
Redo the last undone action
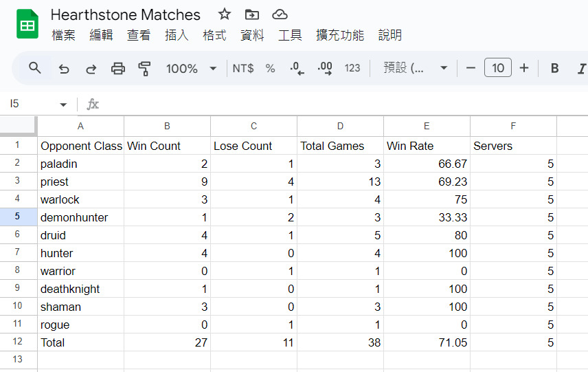(x=91, y=69)
